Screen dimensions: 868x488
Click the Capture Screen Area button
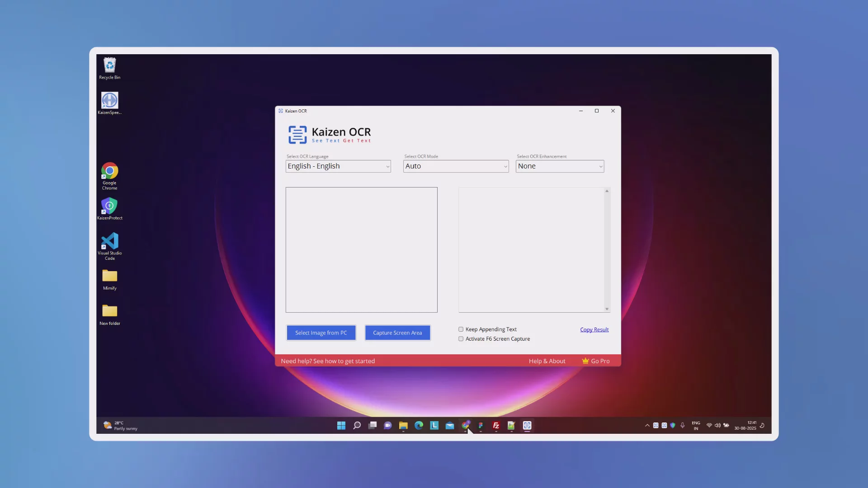pos(397,333)
